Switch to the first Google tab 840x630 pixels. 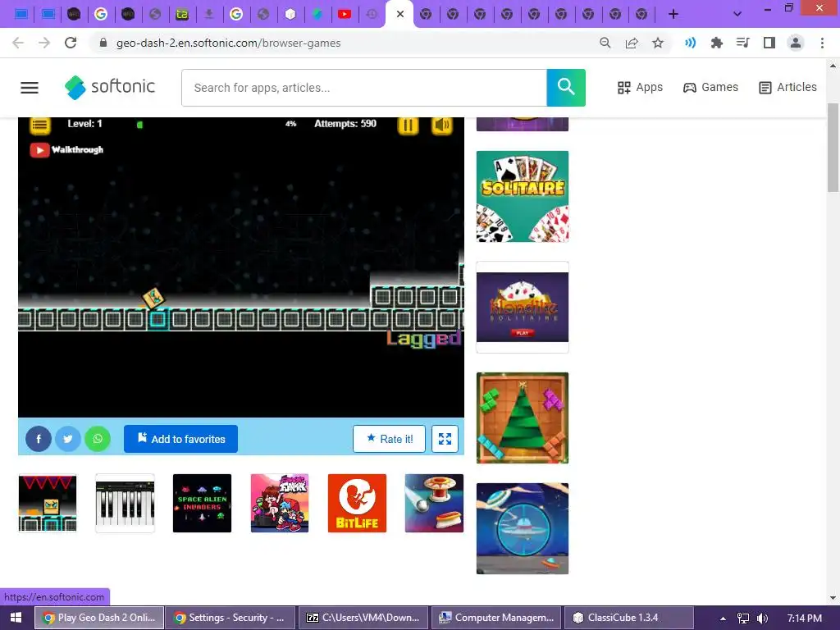(101, 14)
